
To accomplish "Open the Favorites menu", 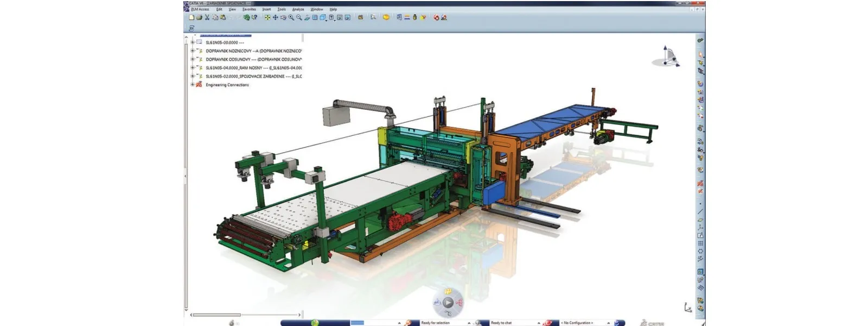I will 249,9.
